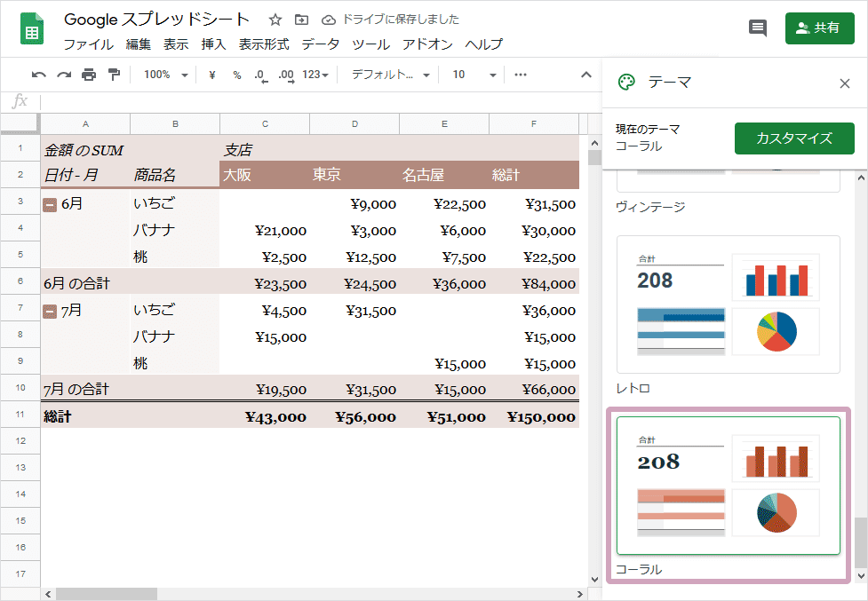Click the redo arrow icon

pos(64,75)
